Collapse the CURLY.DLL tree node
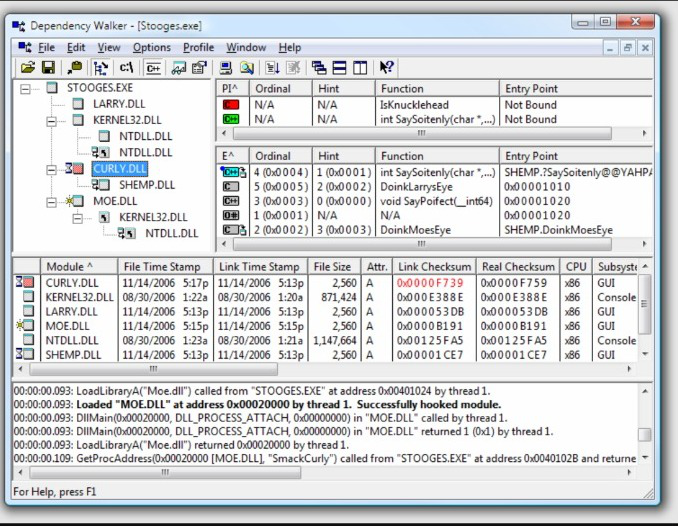The height and width of the screenshot is (526, 678). (x=51, y=170)
